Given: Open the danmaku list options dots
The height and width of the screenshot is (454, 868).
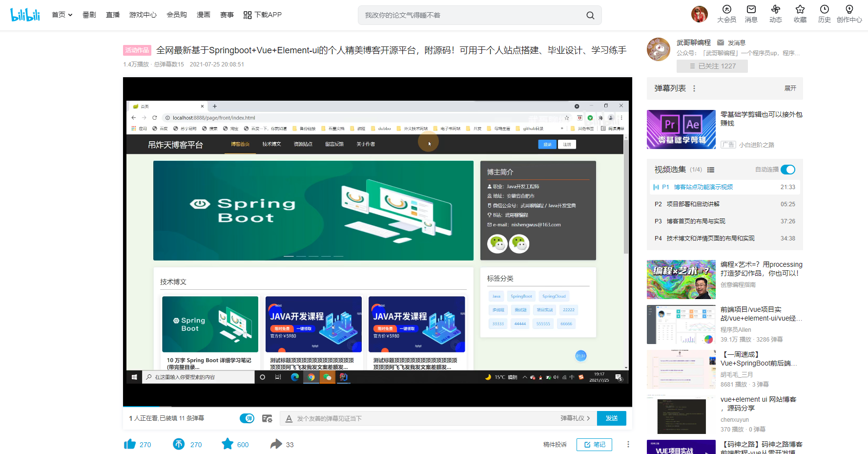Looking at the screenshot, I should click(694, 88).
